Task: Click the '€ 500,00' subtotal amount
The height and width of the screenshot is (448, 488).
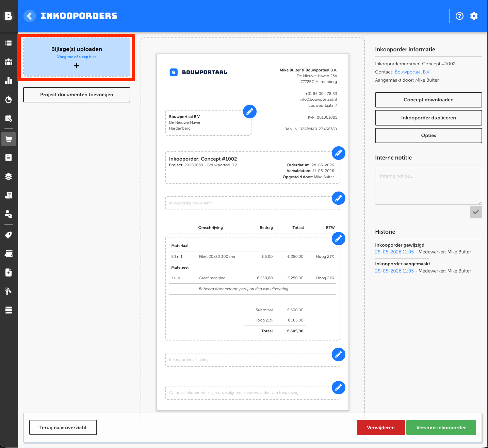Action: (295, 310)
